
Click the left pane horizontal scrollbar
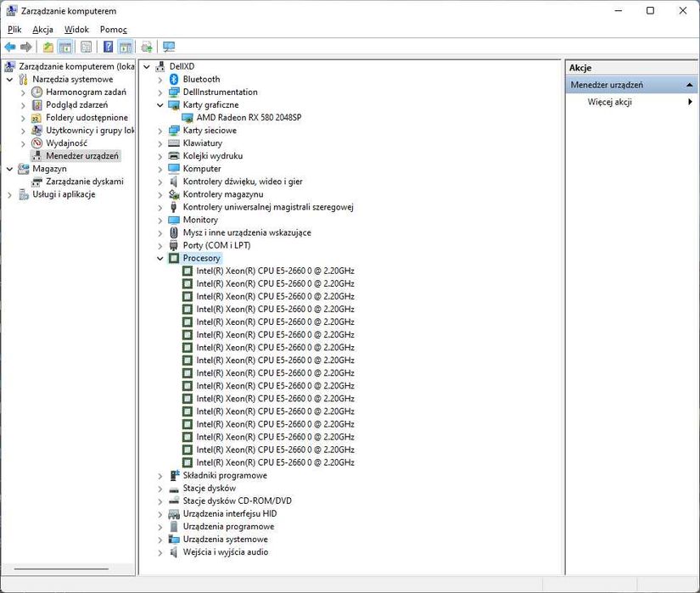coord(62,569)
